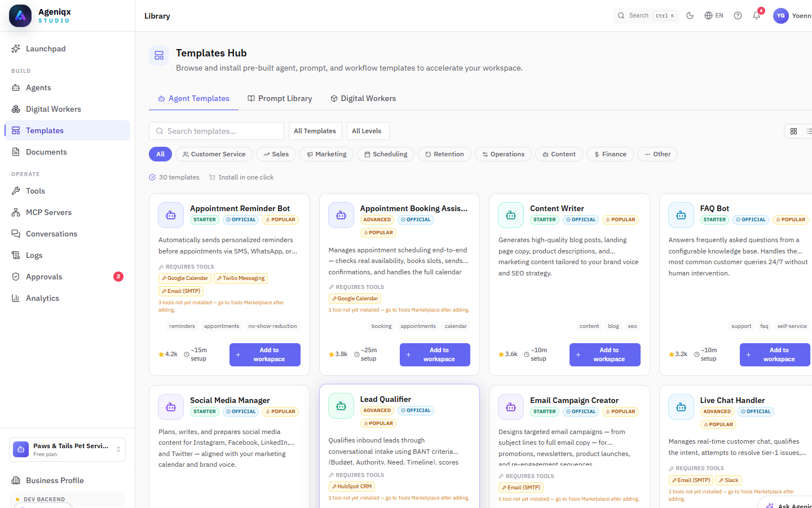812x508 pixels.
Task: Click the Appointment Booking Assistant robot icon
Action: (341, 215)
